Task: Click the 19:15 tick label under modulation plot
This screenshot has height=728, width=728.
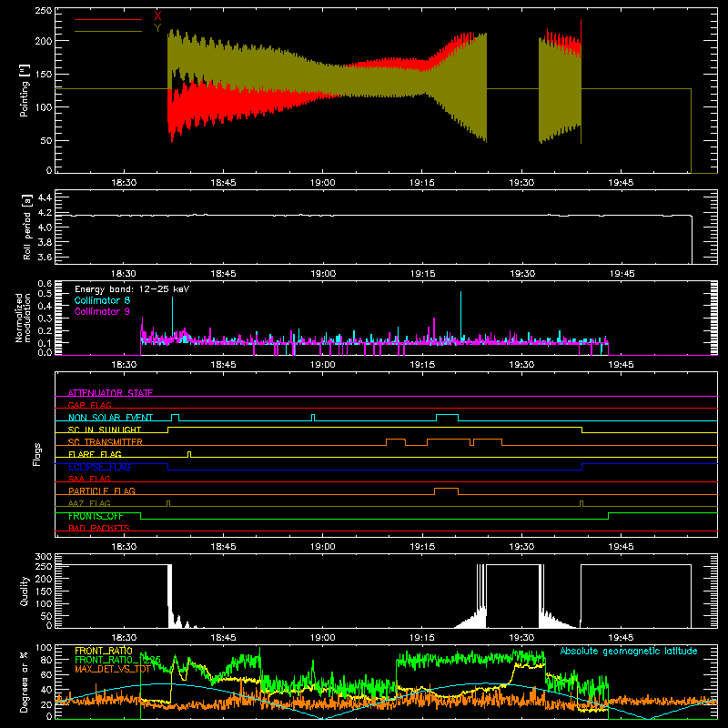Action: [422, 365]
